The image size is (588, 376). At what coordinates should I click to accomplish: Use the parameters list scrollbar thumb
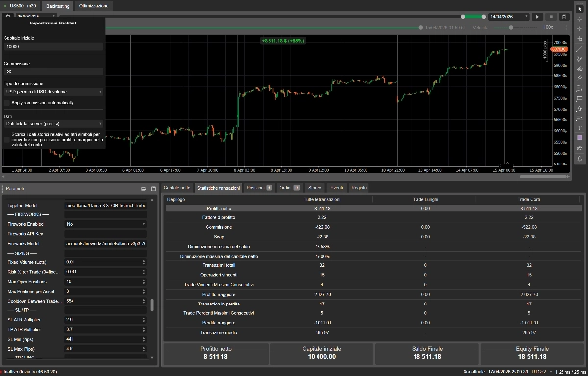coord(152,305)
